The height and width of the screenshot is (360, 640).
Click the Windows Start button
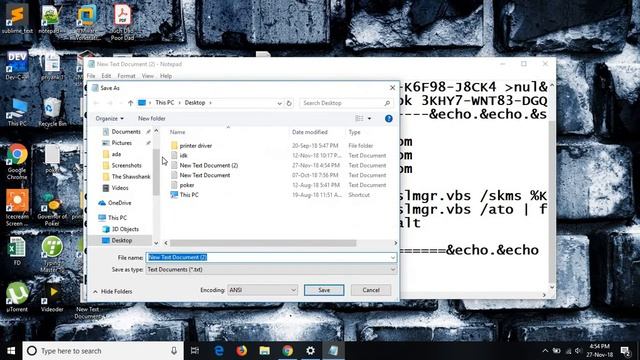[x=11, y=351]
